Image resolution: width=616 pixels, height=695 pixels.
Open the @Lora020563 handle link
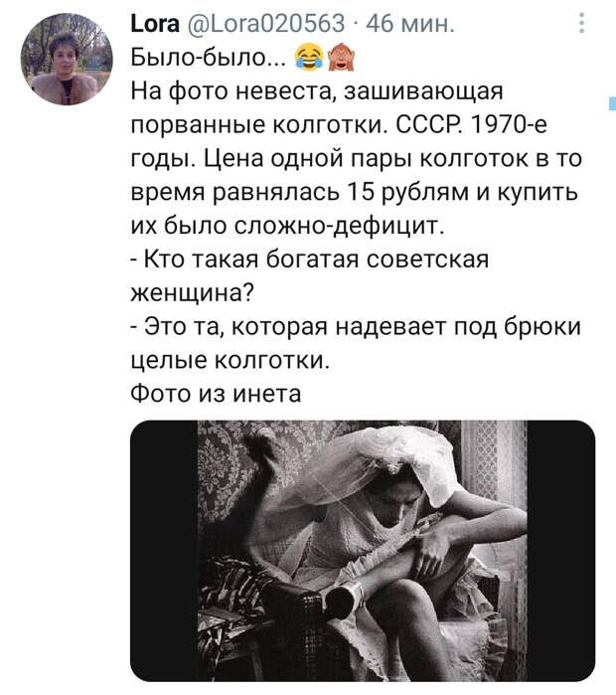[x=265, y=24]
